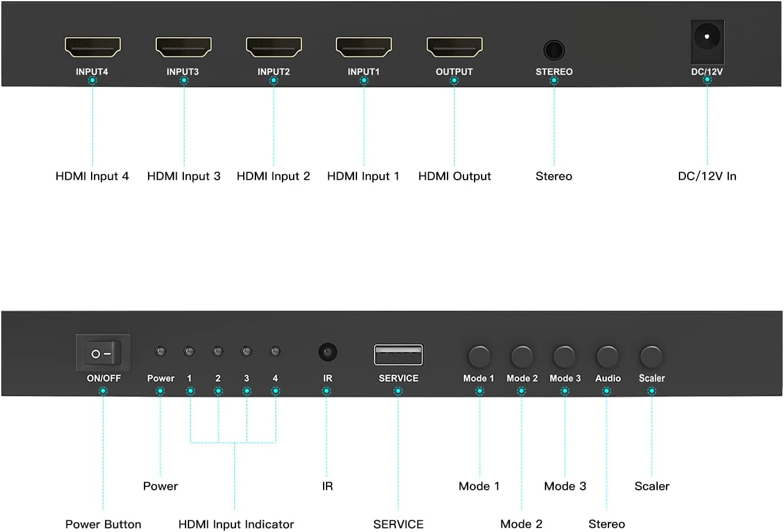Select the "HDMI Input Indicator" caption text
The height and width of the screenshot is (532, 784).
236,524
